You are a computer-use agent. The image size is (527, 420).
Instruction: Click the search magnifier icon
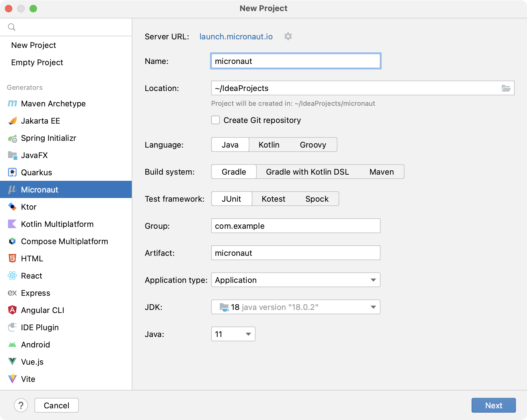click(12, 27)
